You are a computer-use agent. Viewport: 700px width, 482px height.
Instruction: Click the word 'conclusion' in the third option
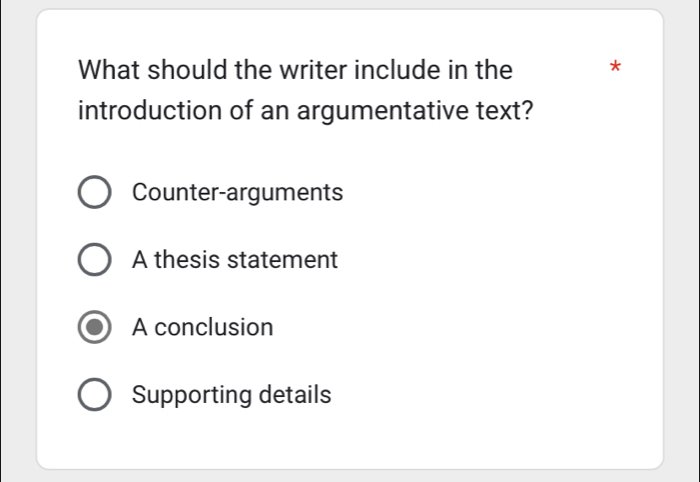[x=214, y=327]
